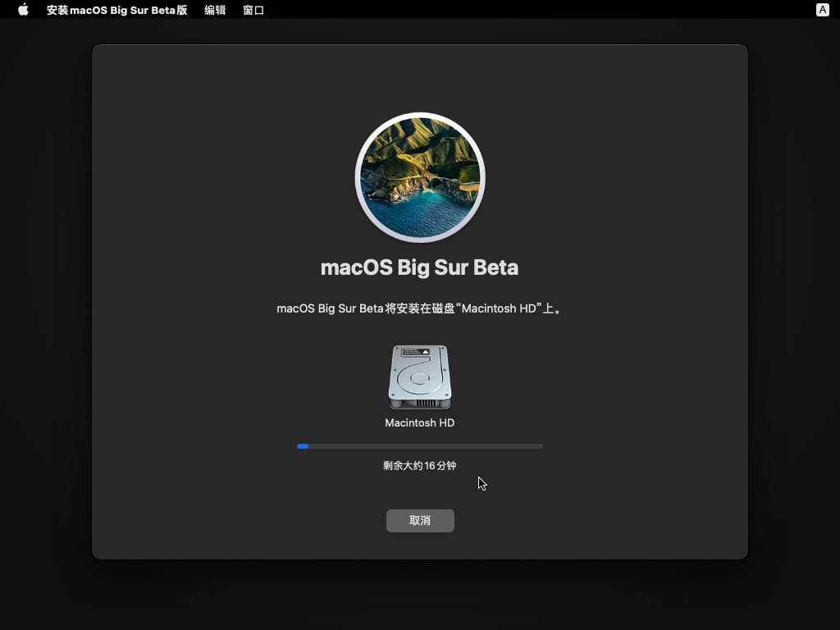Screen dimensions: 840x630
Task: Select the Macintosh HD disk icon
Action: click(420, 377)
